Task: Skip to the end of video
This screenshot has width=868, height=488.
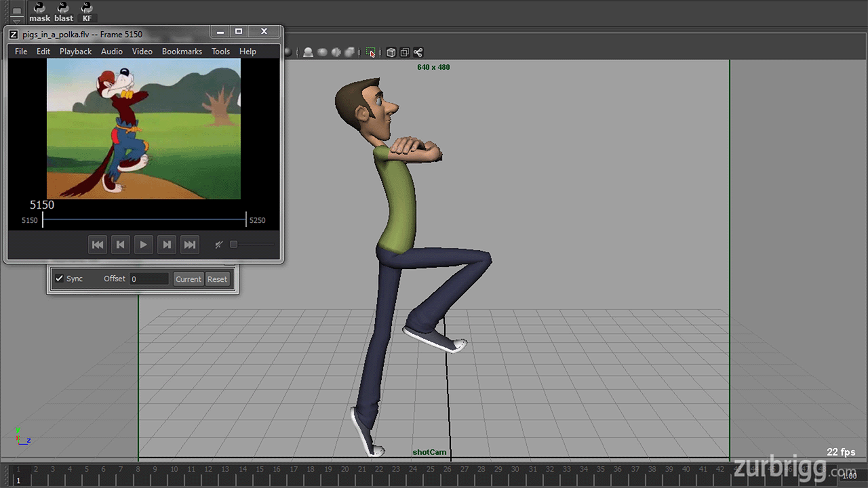Action: point(190,245)
